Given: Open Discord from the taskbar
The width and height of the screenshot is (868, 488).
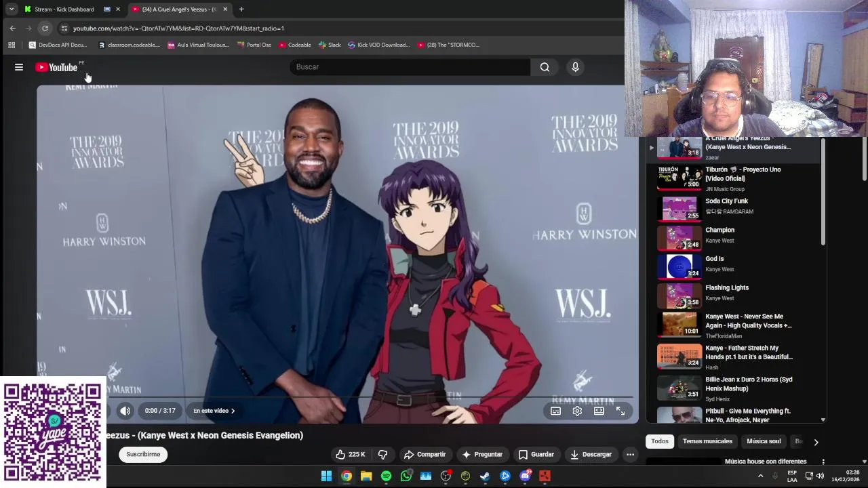Looking at the screenshot, I should point(525,476).
